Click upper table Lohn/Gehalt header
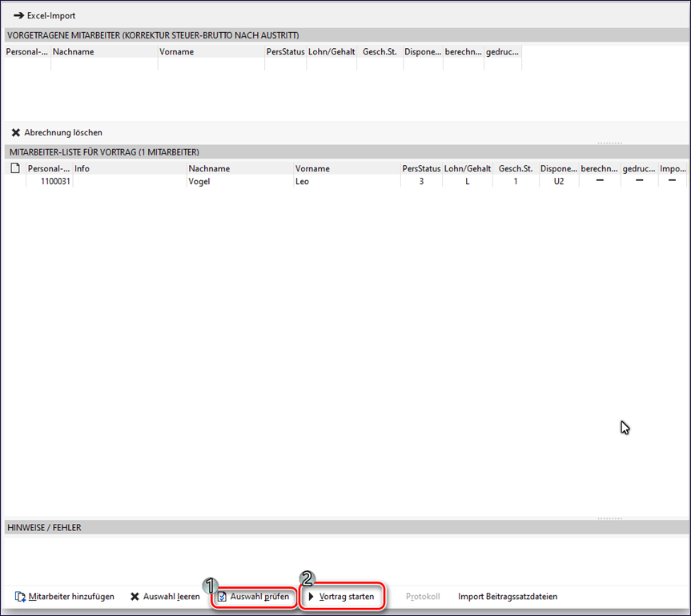This screenshot has height=616, width=691. tap(331, 51)
